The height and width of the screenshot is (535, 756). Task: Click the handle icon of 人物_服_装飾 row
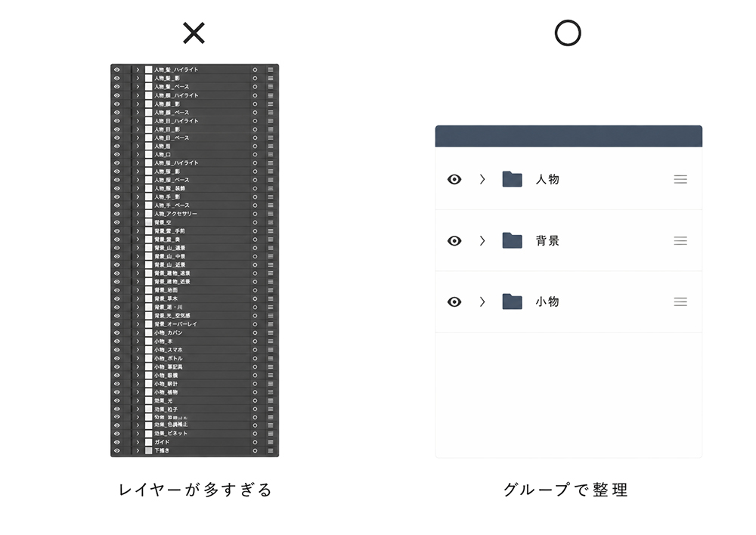(x=271, y=188)
